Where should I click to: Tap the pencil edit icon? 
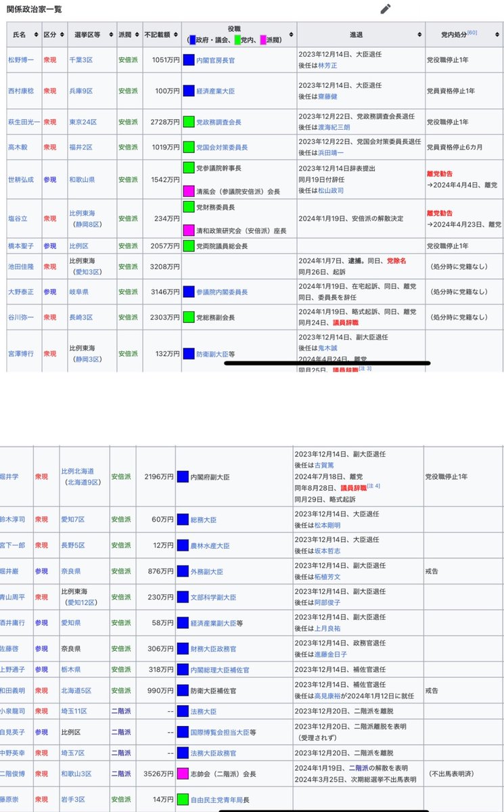(x=386, y=9)
